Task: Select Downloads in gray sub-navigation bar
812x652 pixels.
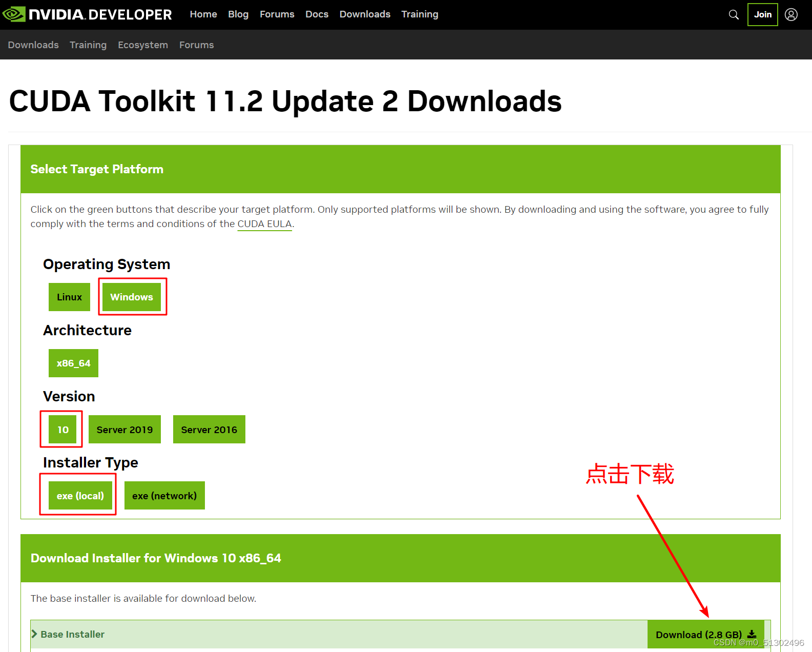Action: (33, 45)
